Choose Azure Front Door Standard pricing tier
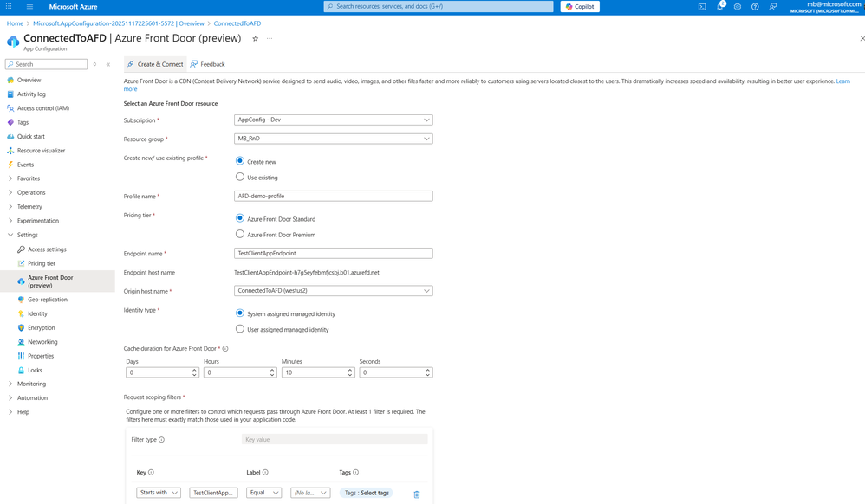This screenshot has height=504, width=865. (240, 218)
